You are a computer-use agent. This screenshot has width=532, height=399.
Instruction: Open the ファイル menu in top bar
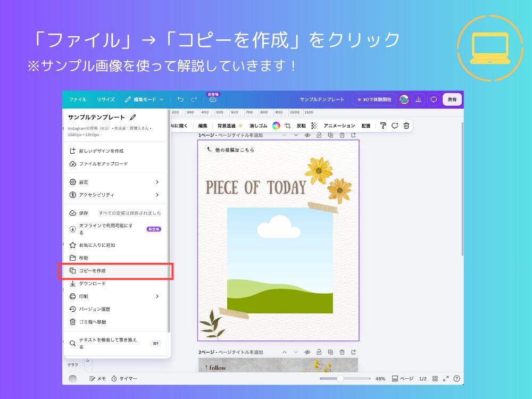click(x=77, y=99)
